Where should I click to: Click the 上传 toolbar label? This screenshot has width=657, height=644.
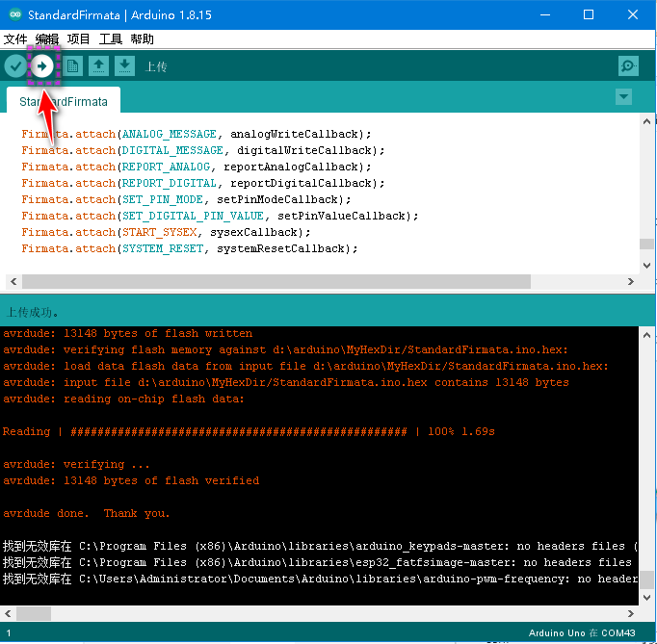click(156, 66)
